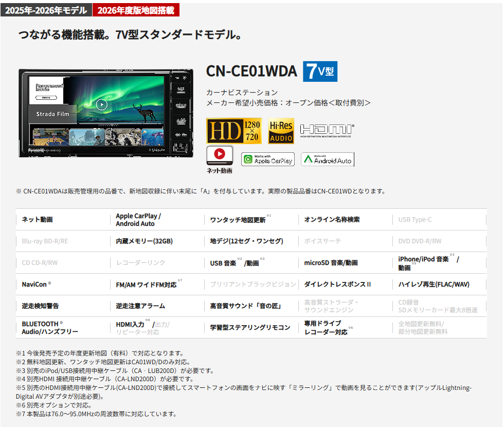The width and height of the screenshot is (504, 427).
Task: Click the メーカー希望小売価格 price line
Action: coord(289,103)
